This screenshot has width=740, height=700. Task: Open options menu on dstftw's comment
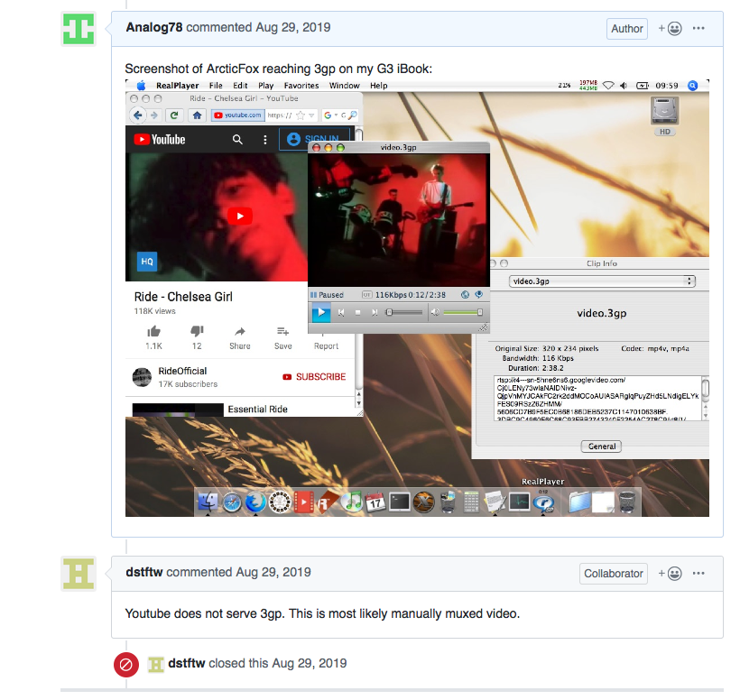point(698,573)
